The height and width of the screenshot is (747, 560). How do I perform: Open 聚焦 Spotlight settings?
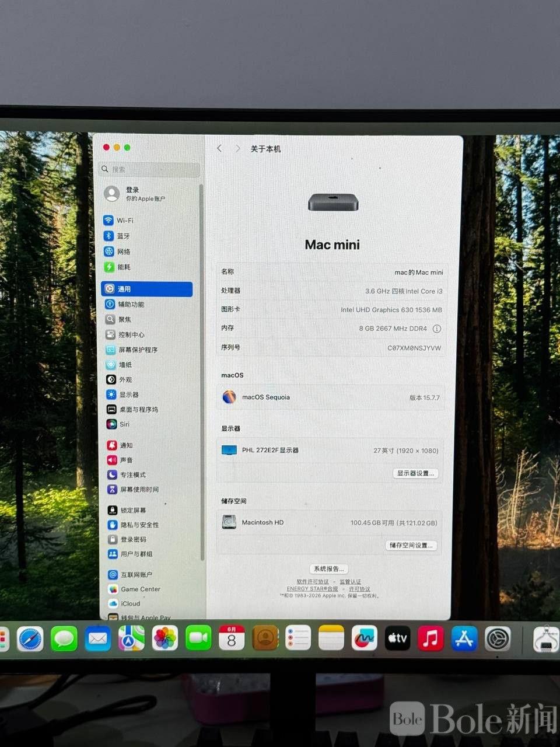(x=119, y=320)
